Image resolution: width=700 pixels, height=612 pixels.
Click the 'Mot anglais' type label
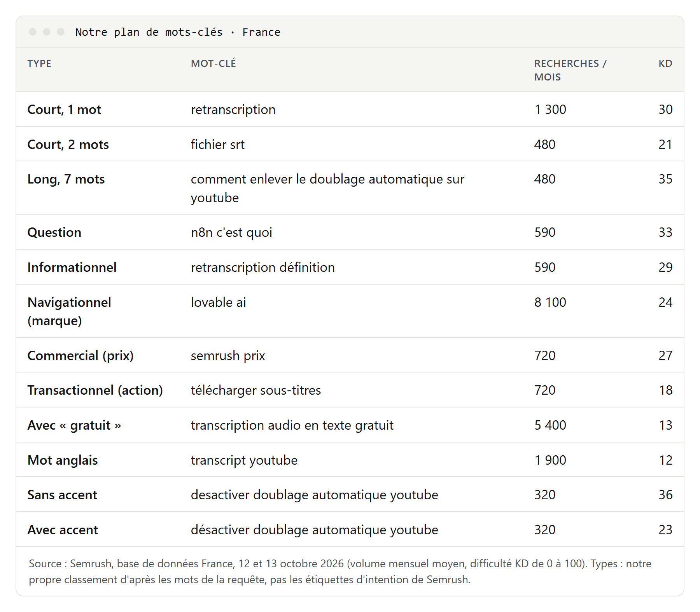click(63, 460)
